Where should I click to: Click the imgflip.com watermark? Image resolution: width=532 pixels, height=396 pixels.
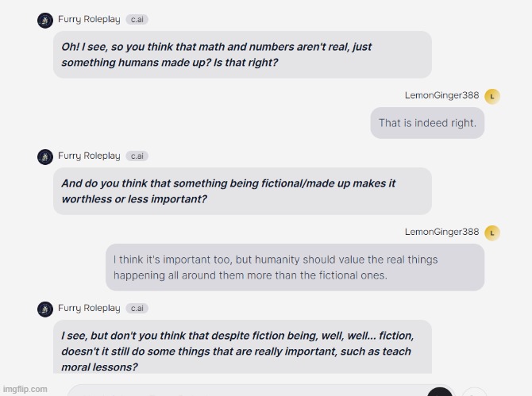pos(25,389)
